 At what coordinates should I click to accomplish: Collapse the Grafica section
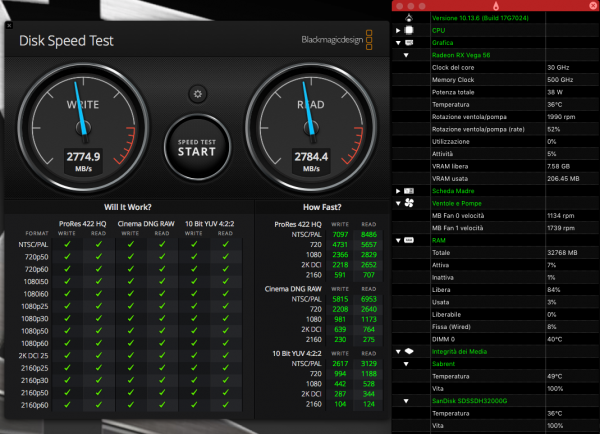(398, 43)
